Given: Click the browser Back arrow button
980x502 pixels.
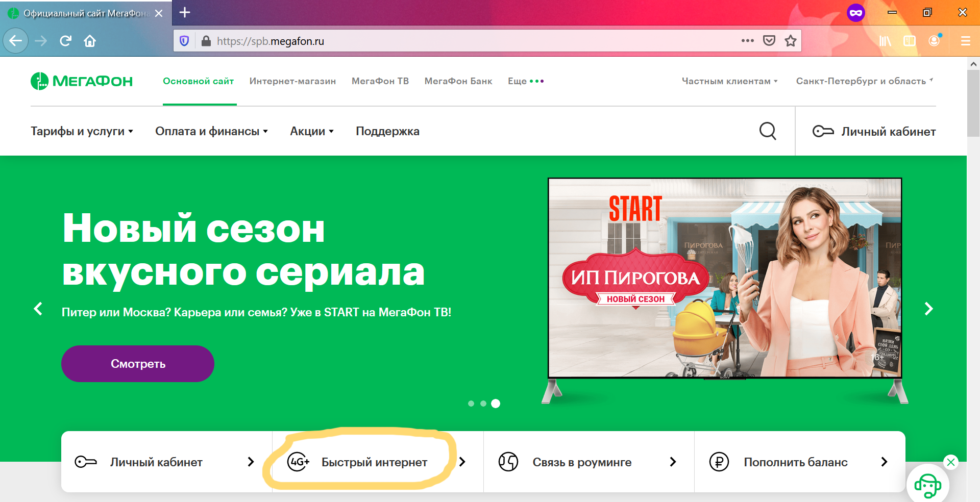Looking at the screenshot, I should 16,41.
